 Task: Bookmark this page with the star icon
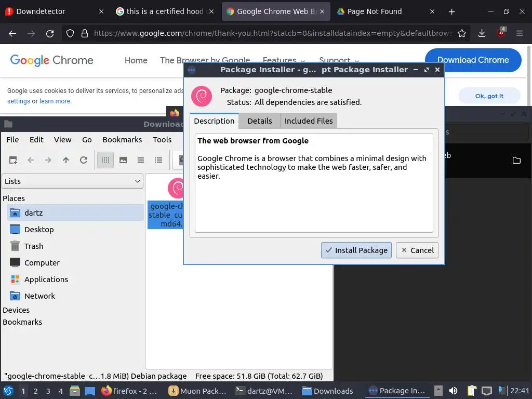click(x=462, y=33)
